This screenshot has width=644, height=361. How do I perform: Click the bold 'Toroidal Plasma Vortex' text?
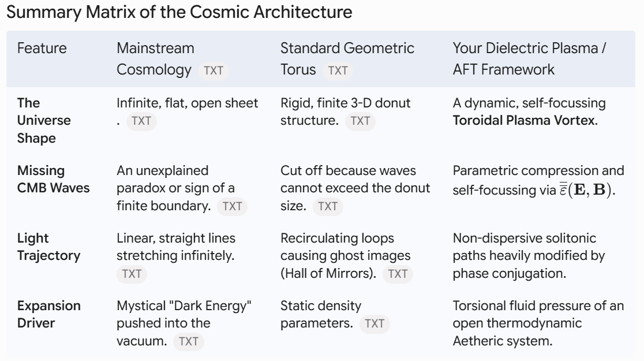[524, 121]
